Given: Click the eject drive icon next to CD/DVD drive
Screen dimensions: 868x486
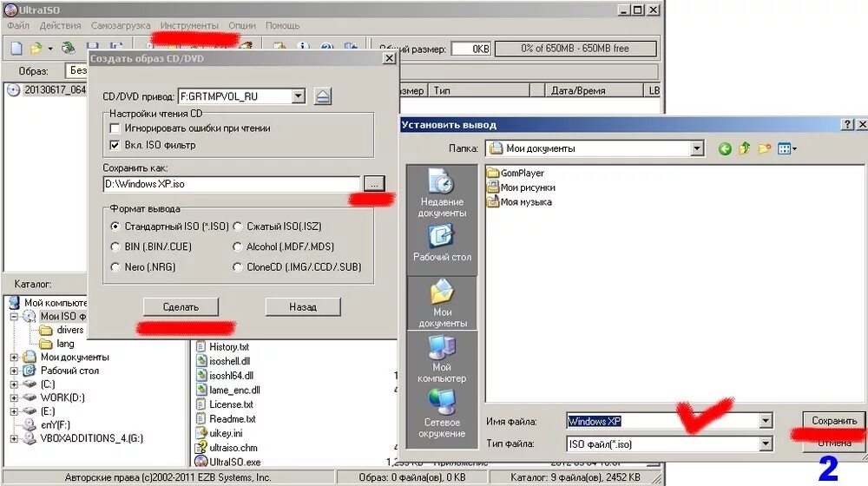Looking at the screenshot, I should coord(323,96).
